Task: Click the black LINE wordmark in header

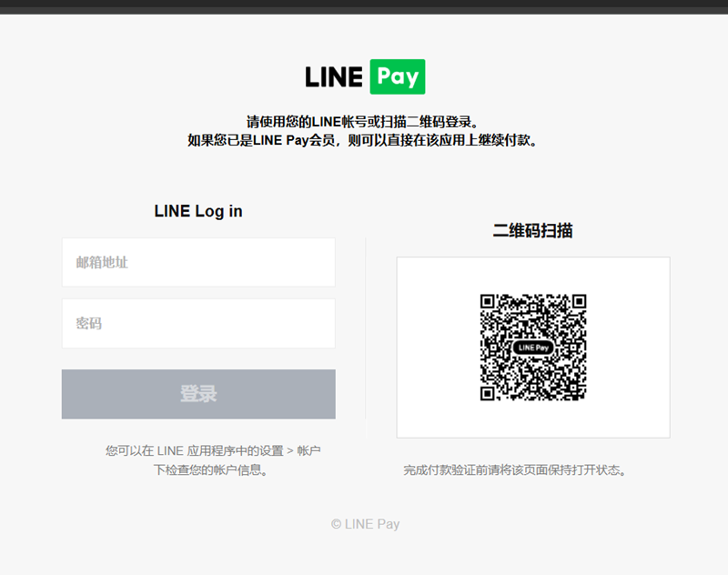Action: (334, 77)
